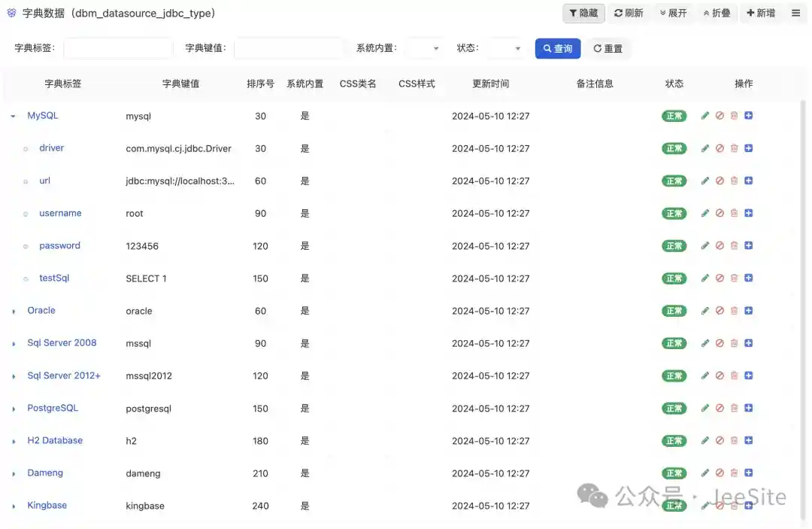Open the hamburger menu icon at top right

click(795, 14)
